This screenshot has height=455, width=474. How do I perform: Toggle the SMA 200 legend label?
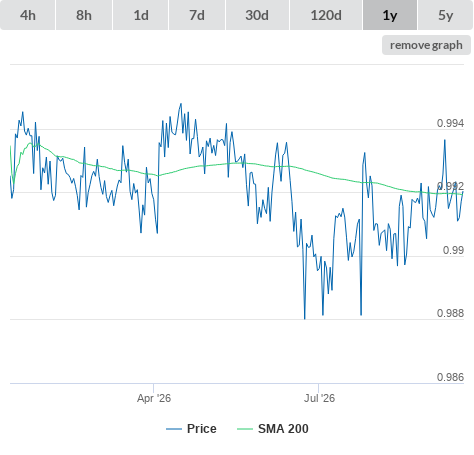tap(283, 429)
